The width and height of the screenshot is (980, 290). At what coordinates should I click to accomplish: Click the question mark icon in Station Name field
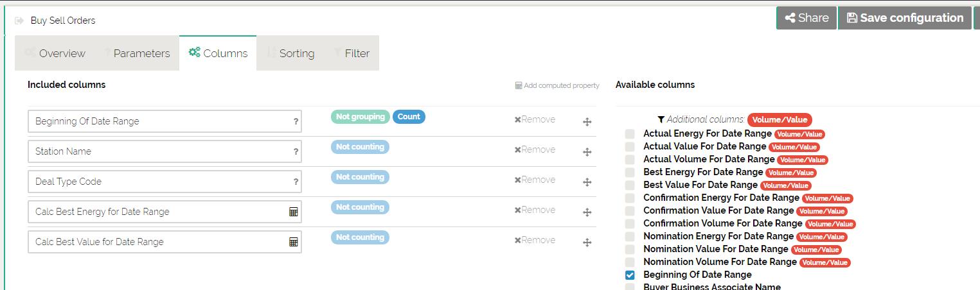296,151
